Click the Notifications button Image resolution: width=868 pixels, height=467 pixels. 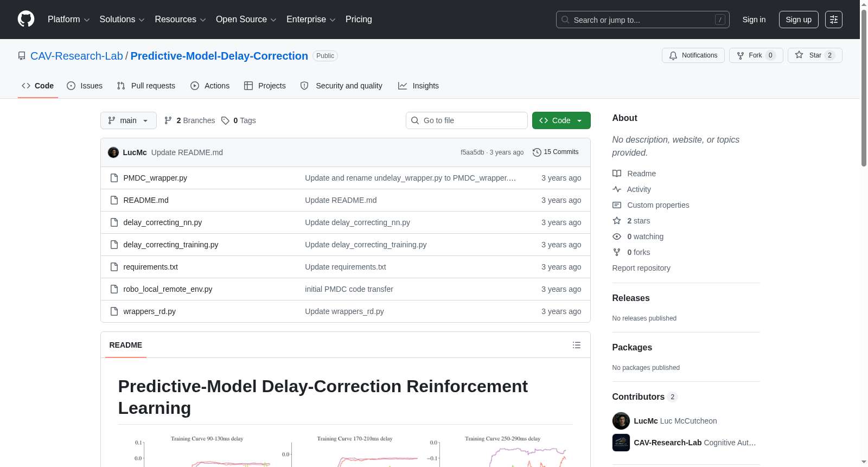pyautogui.click(x=693, y=55)
